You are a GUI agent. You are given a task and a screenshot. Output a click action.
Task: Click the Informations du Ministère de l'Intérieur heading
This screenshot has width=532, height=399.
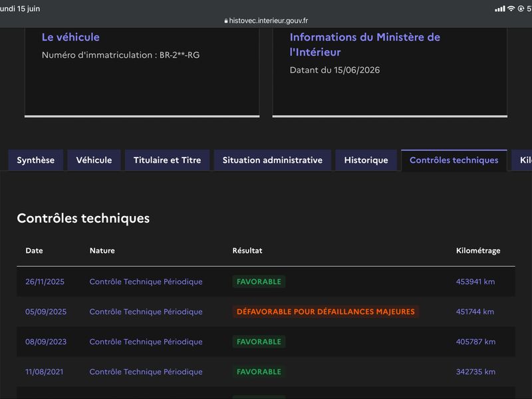point(364,45)
